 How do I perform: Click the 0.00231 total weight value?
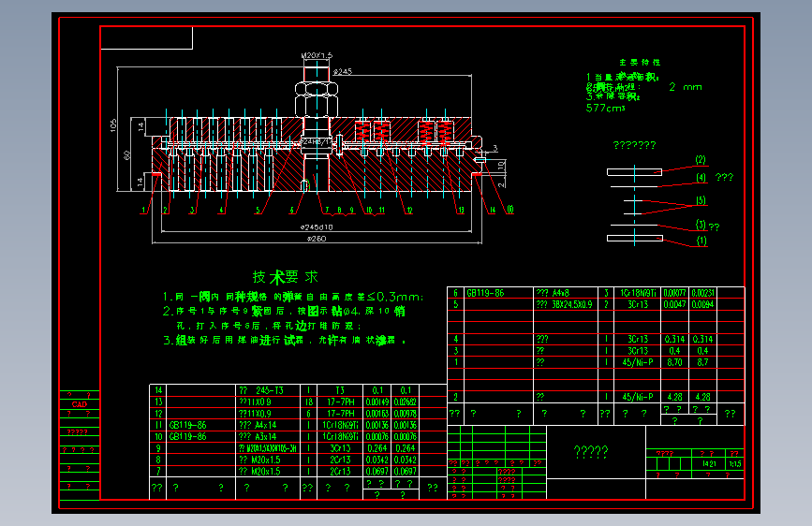point(702,293)
